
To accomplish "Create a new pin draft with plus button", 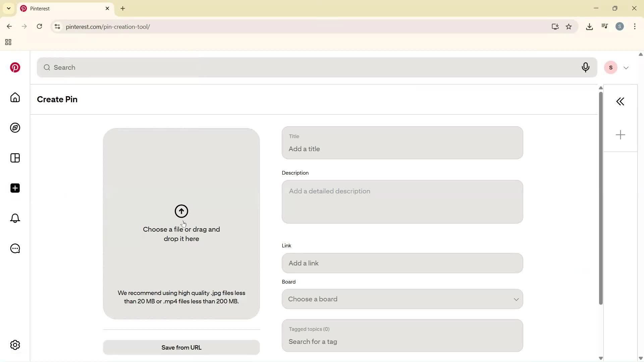I will (620, 134).
